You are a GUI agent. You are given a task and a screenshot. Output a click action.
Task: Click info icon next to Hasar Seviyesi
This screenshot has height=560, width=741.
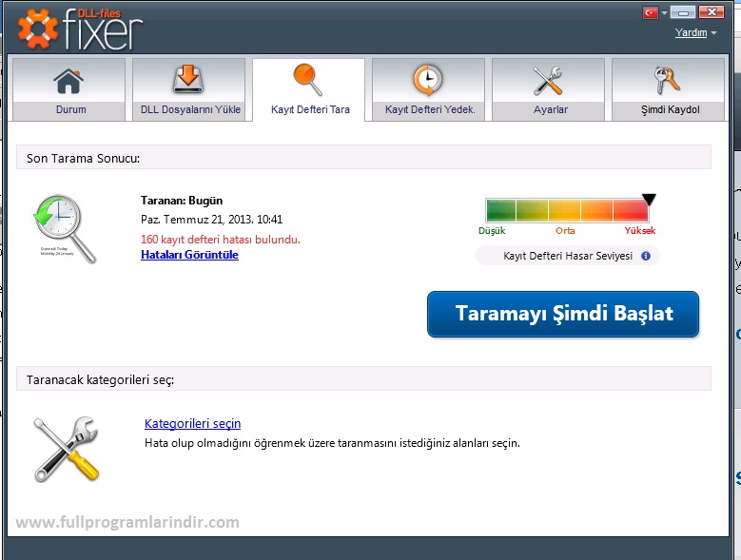(645, 256)
